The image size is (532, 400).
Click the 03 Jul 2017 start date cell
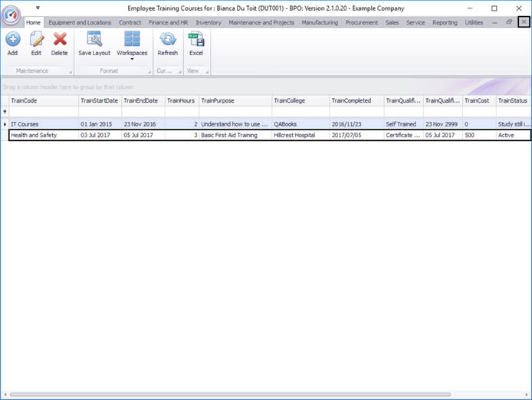(x=100, y=135)
